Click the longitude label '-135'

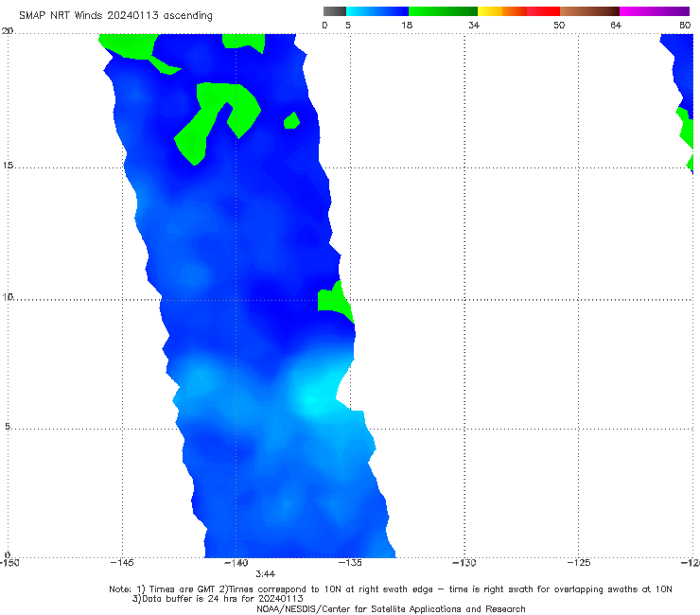pos(350,563)
